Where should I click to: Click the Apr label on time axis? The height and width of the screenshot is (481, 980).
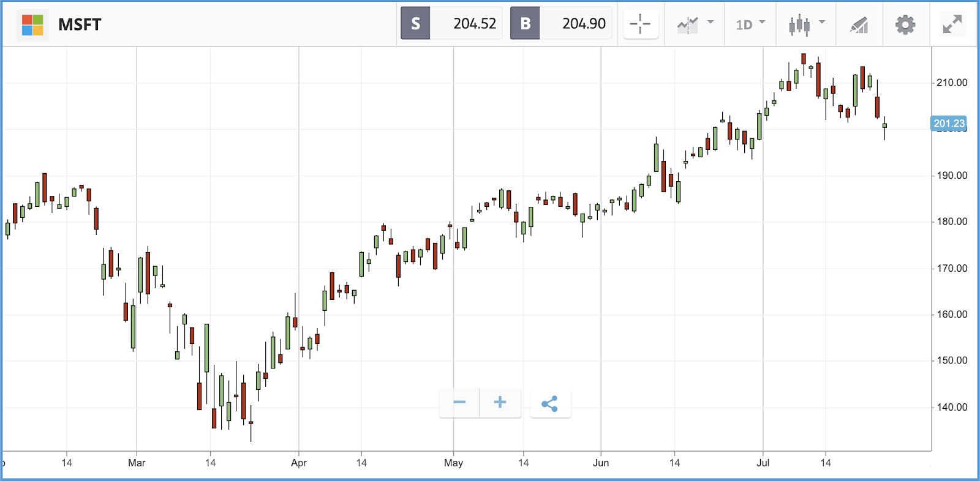pyautogui.click(x=299, y=463)
